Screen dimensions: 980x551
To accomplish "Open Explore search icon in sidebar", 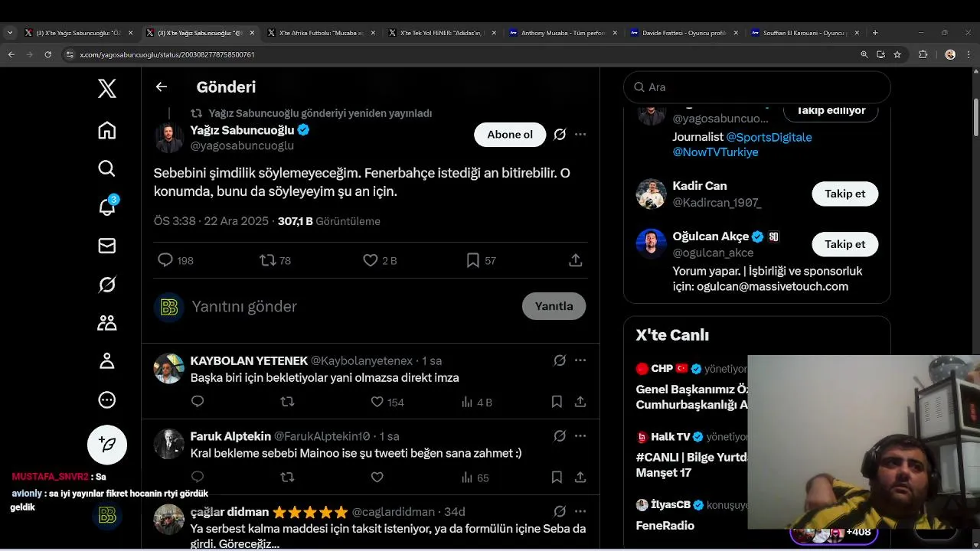I will pyautogui.click(x=107, y=168).
